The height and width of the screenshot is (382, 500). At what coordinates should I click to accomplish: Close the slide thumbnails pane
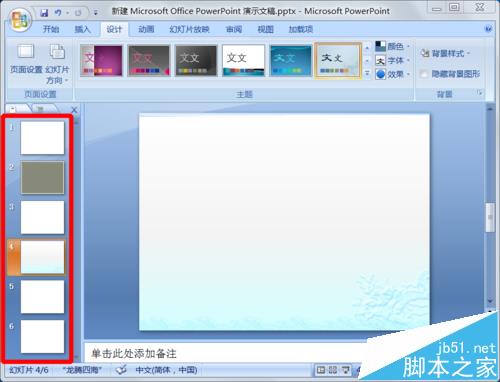click(74, 110)
